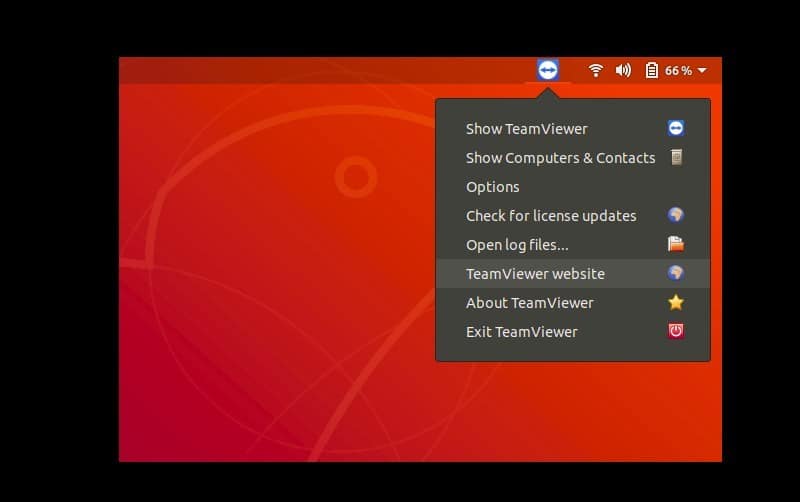Select Show Computers & Contacts entry
The height and width of the screenshot is (502, 800).
573,158
